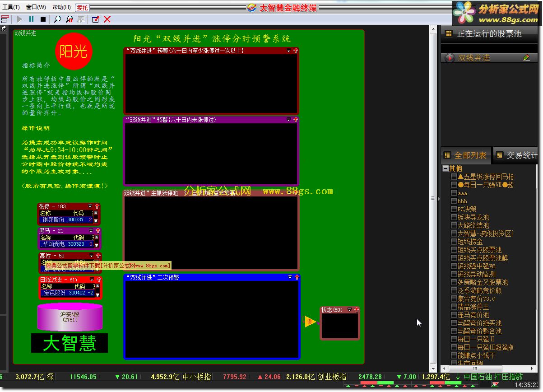Open dropdown on 六十日内至少涨停过一次以上 预警 panel

click(x=289, y=51)
